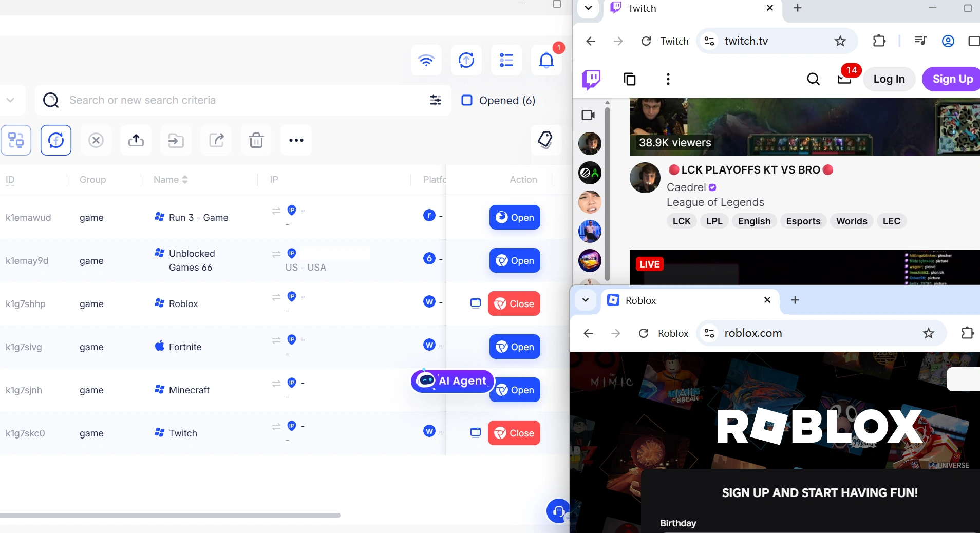Open the task list icon in header

point(506,60)
